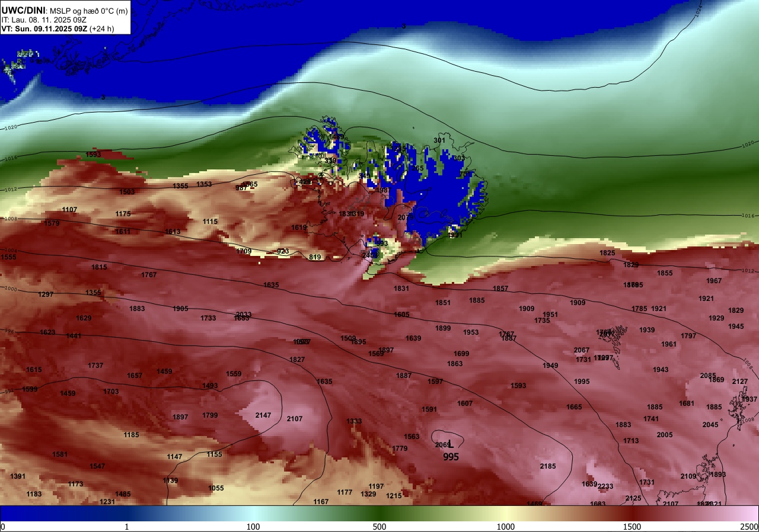Viewport: 759px width, 532px height.
Task: Click the 1175 height value
Action: 123,214
